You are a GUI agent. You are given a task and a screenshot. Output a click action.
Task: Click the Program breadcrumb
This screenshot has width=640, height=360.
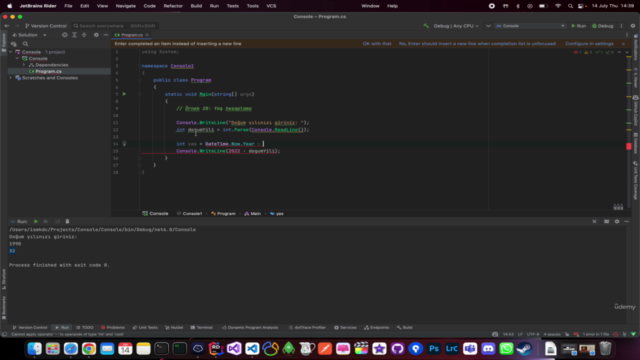223,213
